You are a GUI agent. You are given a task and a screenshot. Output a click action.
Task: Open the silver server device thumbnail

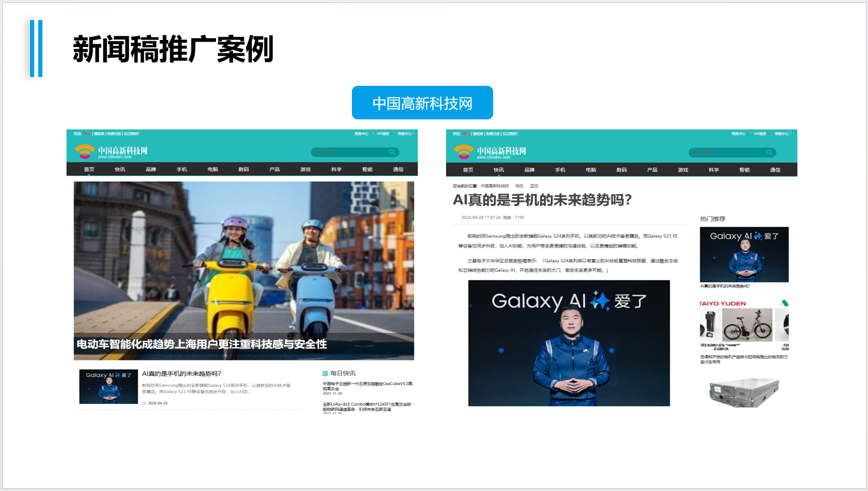pos(744,392)
